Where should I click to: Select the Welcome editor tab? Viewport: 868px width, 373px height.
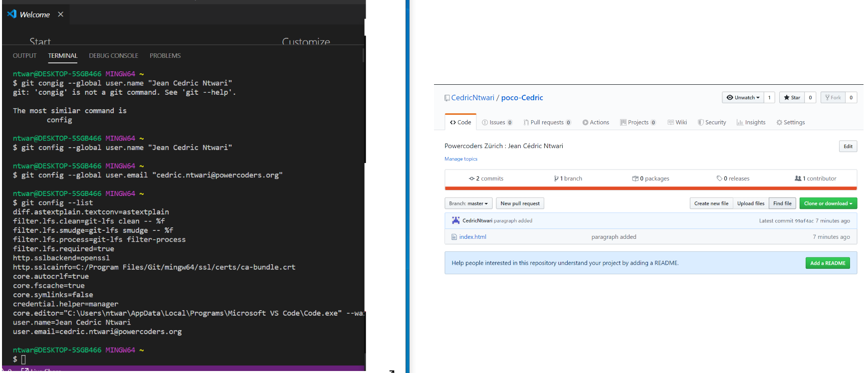pyautogui.click(x=35, y=14)
